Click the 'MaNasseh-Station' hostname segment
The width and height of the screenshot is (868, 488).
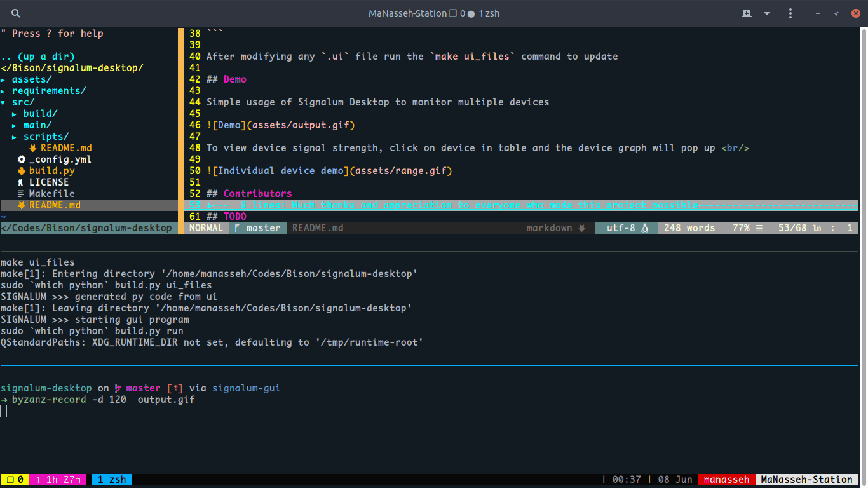click(806, 480)
